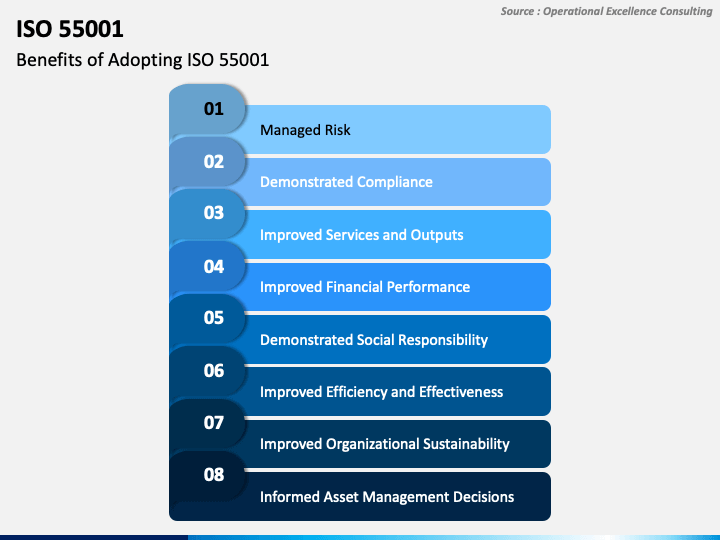Click the 'Benefits of Adopting ISO 55001' subtitle
Viewport: 720px width, 540px height.
point(142,60)
